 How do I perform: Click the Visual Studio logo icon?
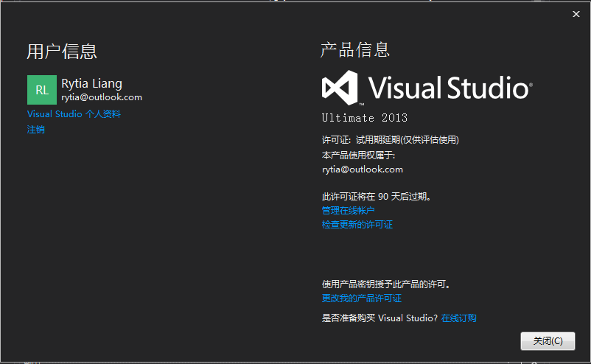(340, 88)
